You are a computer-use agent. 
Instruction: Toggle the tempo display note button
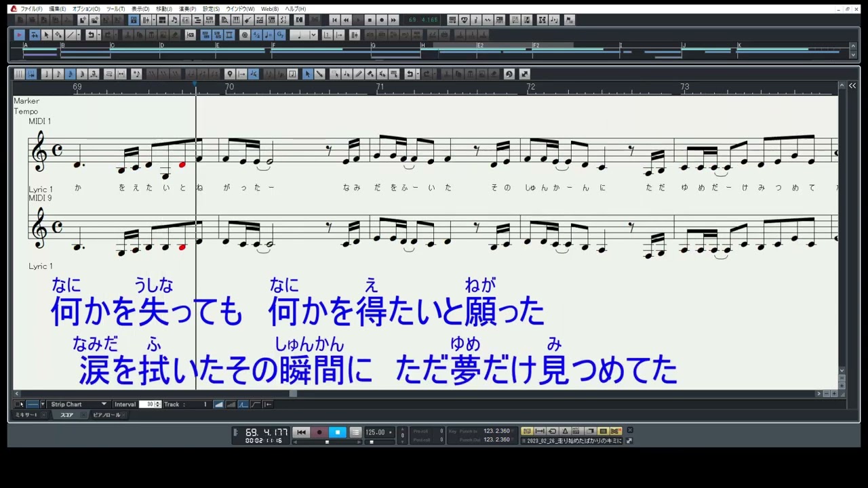tap(268, 35)
